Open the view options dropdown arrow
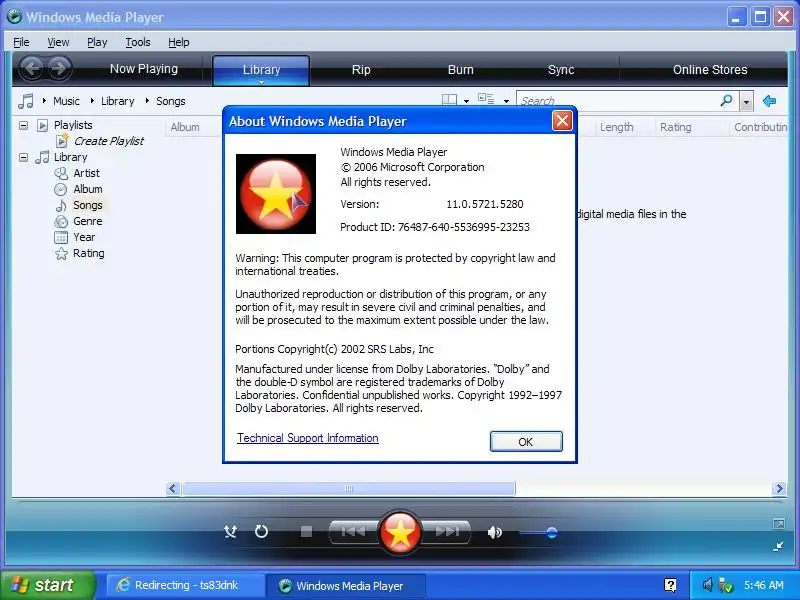The image size is (800, 600). (x=506, y=101)
